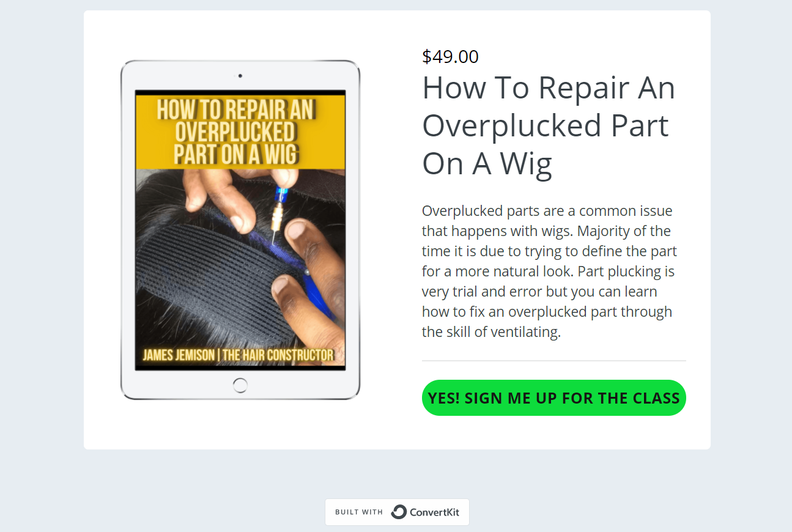792x532 pixels.
Task: Click the 'Overplucked Part' heading line
Action: (x=546, y=126)
